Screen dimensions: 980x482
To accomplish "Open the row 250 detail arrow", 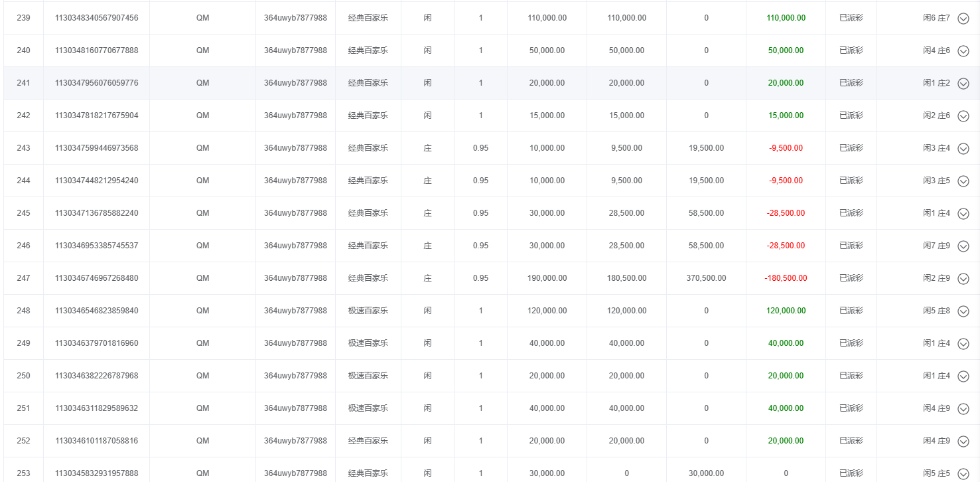I will point(963,376).
